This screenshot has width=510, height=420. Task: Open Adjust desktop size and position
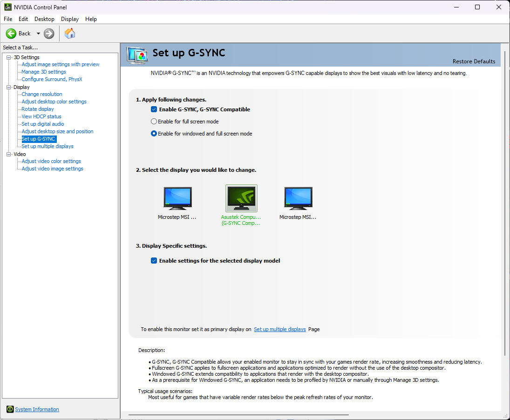[57, 132]
